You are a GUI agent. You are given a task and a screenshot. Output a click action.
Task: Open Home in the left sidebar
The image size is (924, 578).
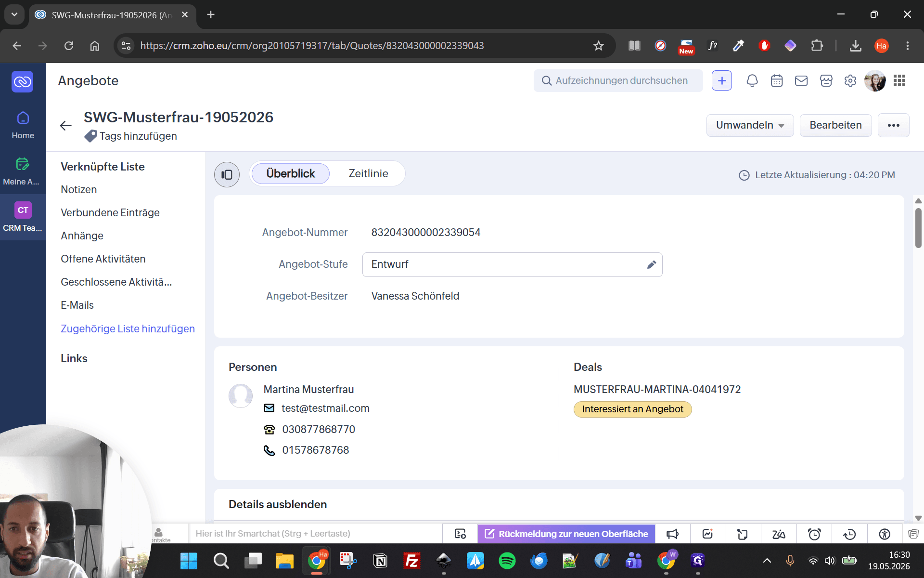[23, 125]
